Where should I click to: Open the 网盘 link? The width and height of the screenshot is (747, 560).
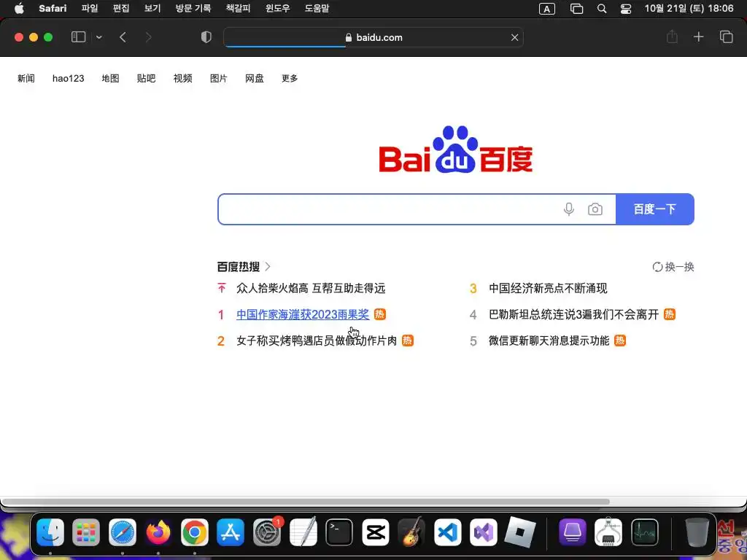tap(255, 78)
